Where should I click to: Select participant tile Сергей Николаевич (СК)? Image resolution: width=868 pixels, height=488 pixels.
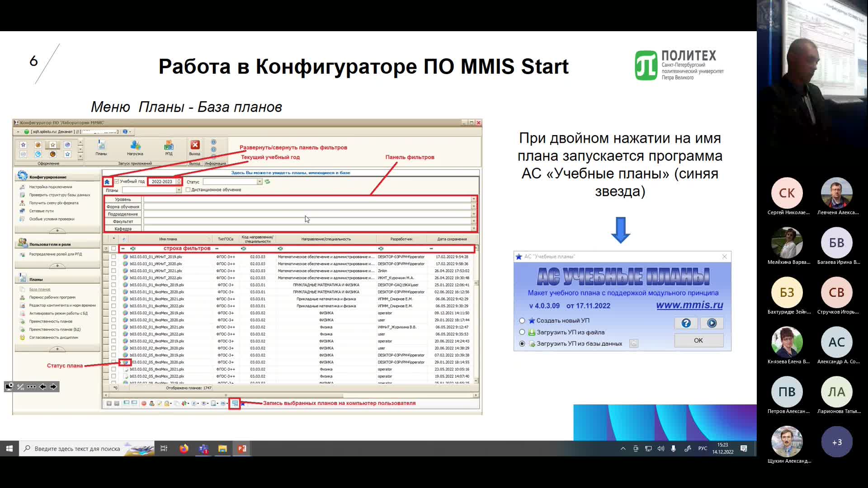[787, 197]
